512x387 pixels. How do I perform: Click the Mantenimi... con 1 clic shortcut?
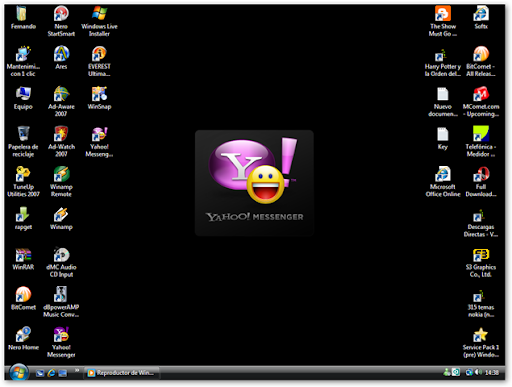click(x=23, y=62)
